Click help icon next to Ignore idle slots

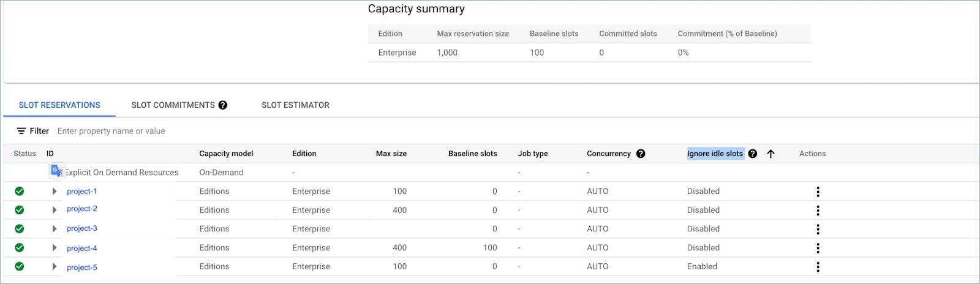click(753, 154)
